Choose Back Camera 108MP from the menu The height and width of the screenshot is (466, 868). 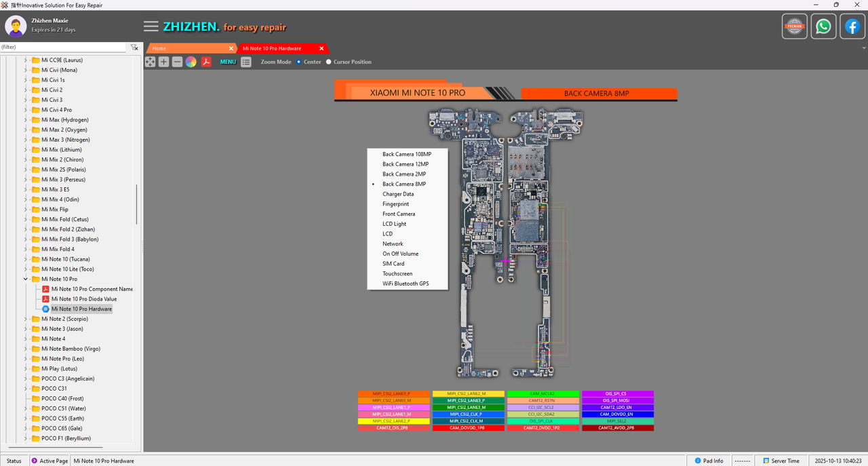407,154
